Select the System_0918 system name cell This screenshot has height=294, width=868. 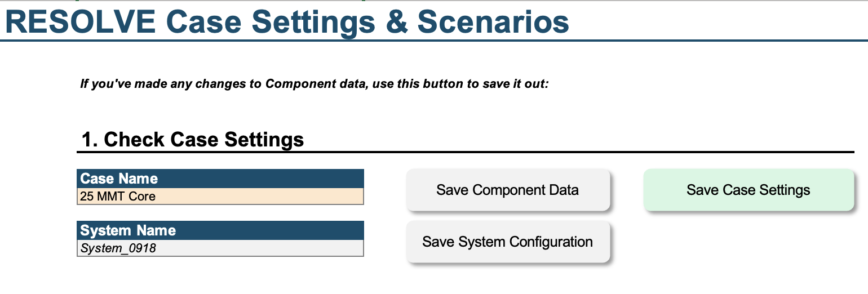(220, 248)
